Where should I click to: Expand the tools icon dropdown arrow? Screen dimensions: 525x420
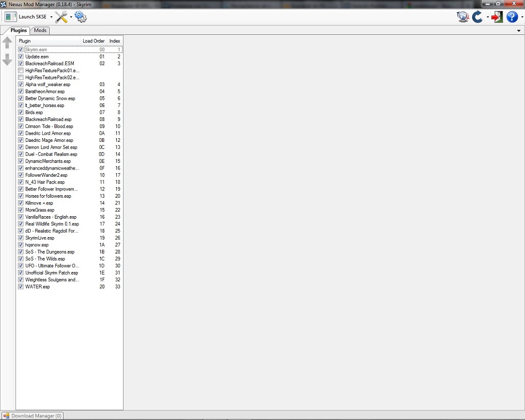click(71, 17)
